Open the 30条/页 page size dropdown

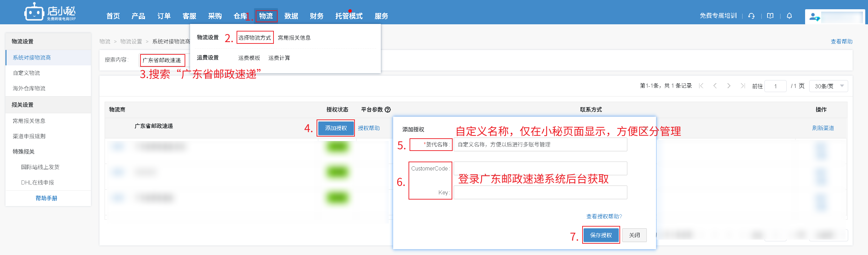pyautogui.click(x=829, y=86)
